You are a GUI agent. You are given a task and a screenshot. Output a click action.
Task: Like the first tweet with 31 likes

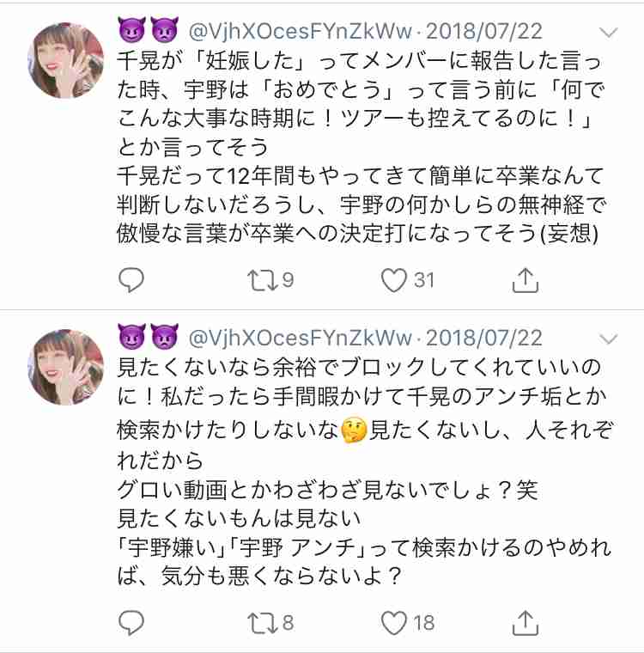(x=408, y=280)
